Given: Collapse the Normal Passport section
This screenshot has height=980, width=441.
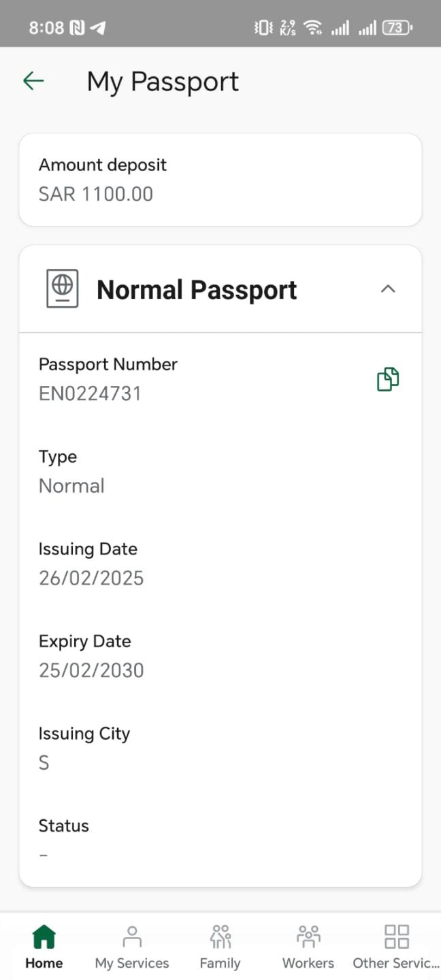Looking at the screenshot, I should tap(388, 289).
